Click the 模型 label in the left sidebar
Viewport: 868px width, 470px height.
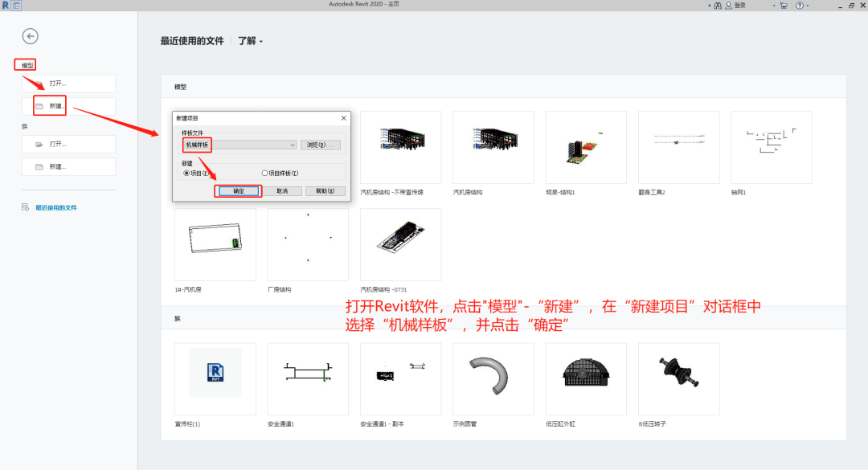[x=27, y=65]
